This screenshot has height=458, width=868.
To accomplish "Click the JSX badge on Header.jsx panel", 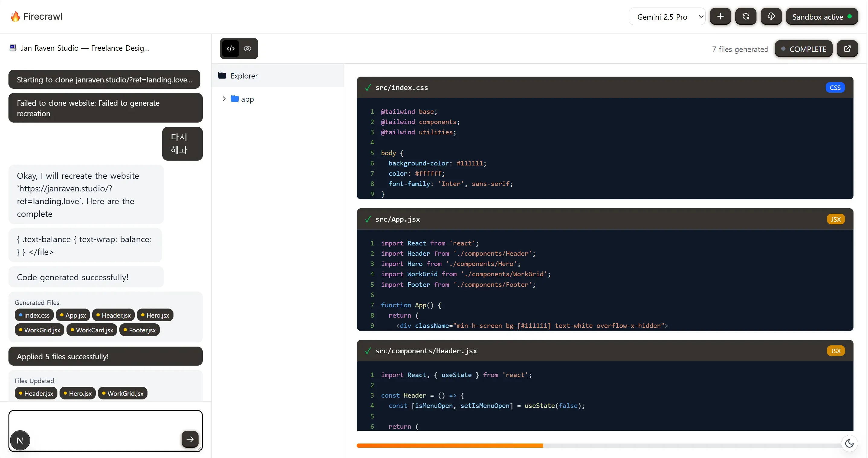I will click(x=835, y=351).
